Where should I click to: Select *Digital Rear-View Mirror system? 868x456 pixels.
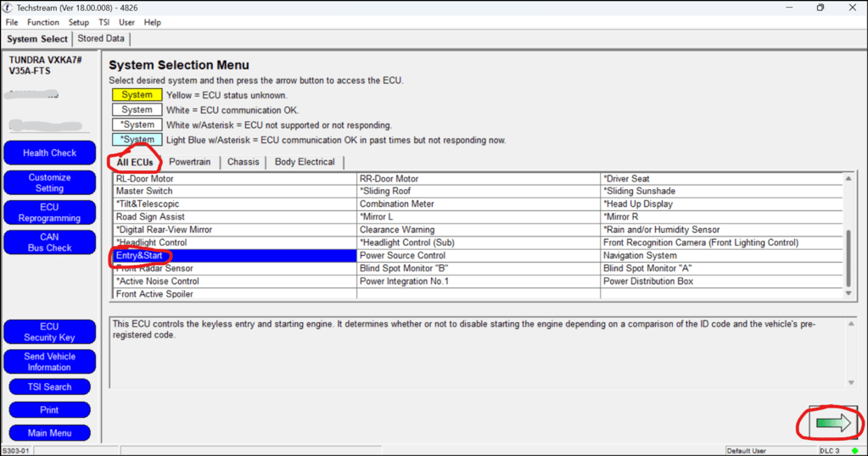(235, 230)
